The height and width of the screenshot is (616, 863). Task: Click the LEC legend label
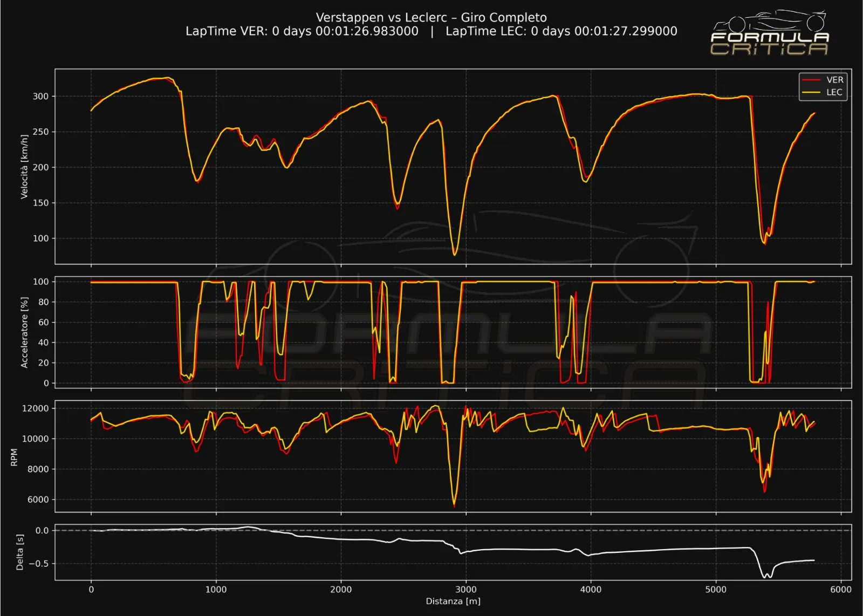coord(834,92)
